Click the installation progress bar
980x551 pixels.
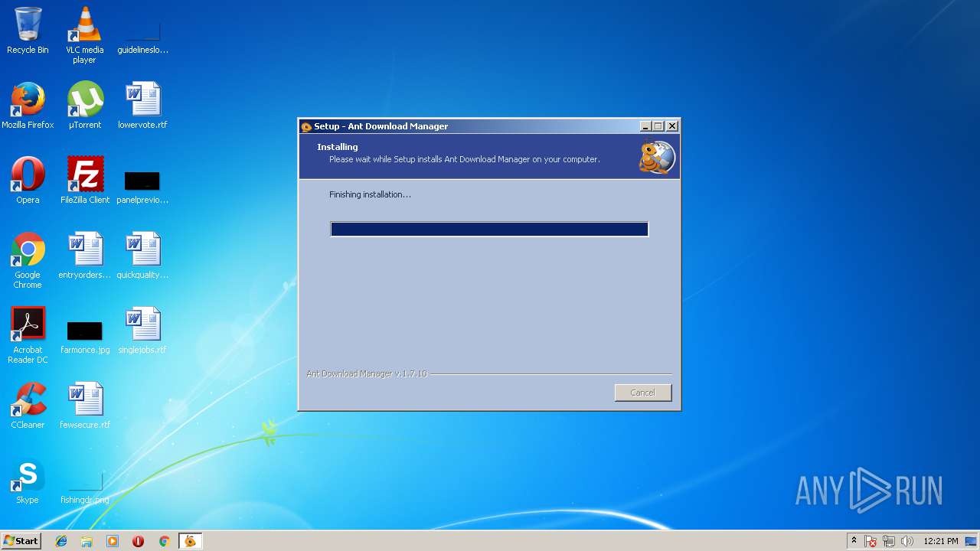click(489, 229)
